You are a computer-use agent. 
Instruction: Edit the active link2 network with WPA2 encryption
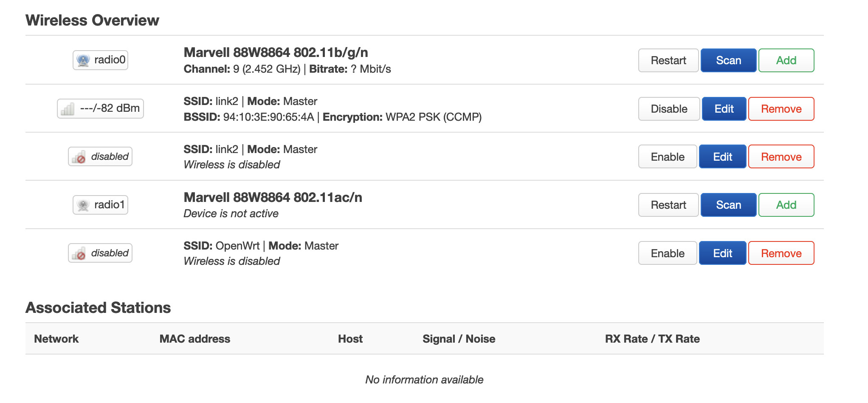point(724,109)
